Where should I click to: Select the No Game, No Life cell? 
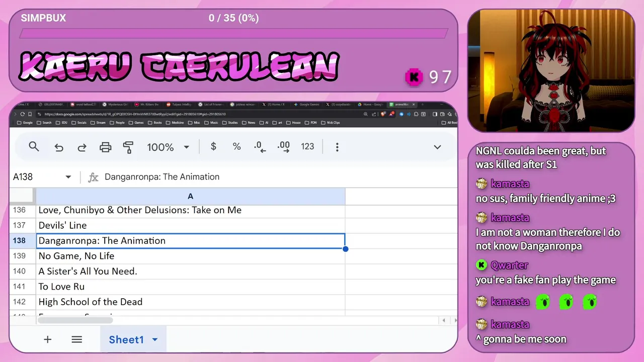click(x=190, y=256)
